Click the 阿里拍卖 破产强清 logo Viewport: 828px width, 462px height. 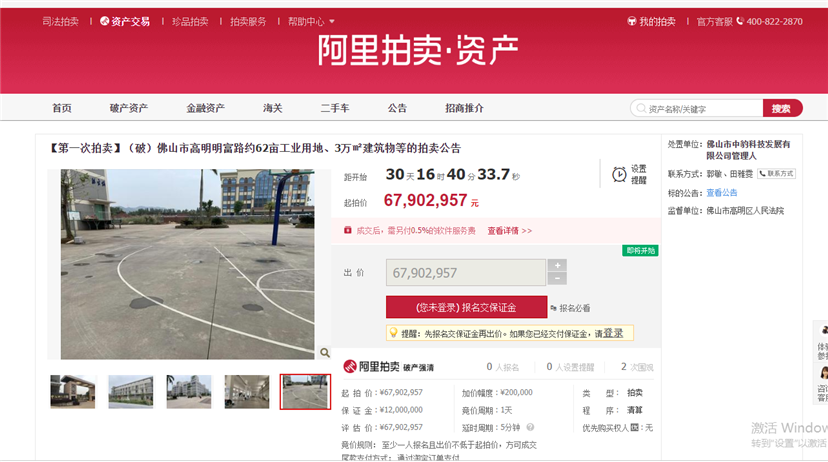pos(389,366)
